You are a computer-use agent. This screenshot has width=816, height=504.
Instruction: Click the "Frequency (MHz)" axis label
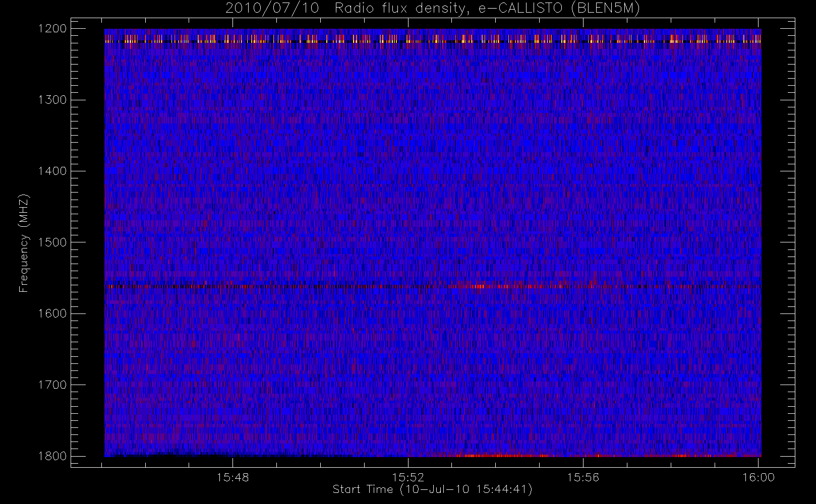[x=23, y=242]
